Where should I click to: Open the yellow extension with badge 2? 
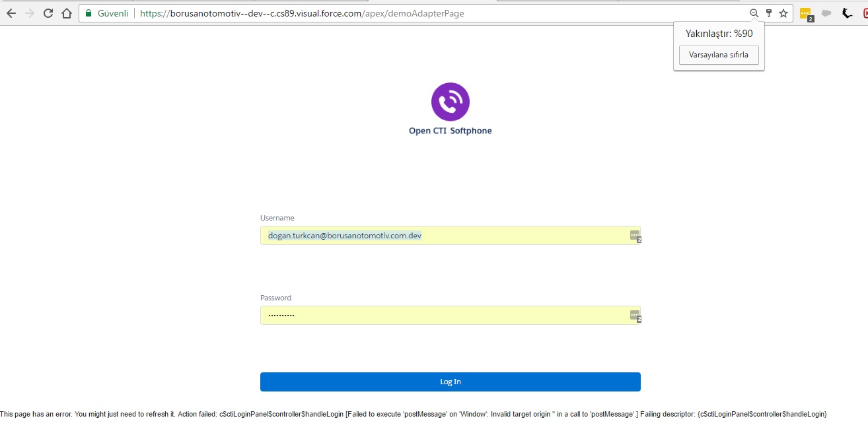pos(805,13)
